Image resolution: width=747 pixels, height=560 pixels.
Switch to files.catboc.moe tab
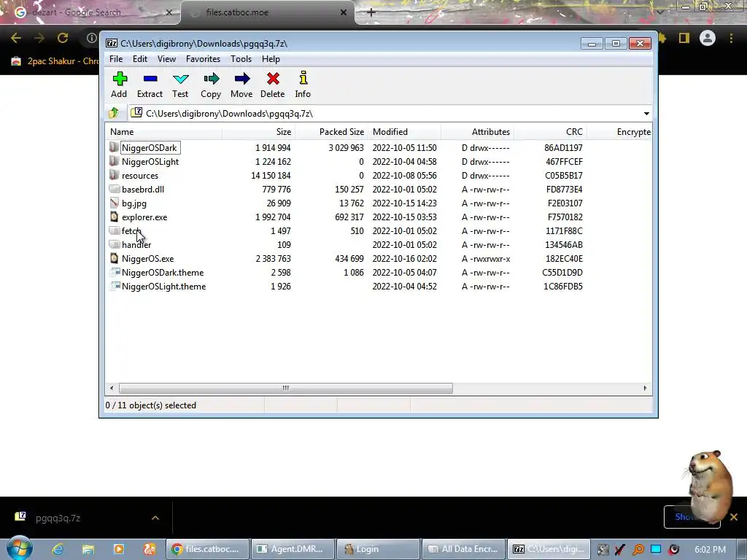pyautogui.click(x=267, y=12)
